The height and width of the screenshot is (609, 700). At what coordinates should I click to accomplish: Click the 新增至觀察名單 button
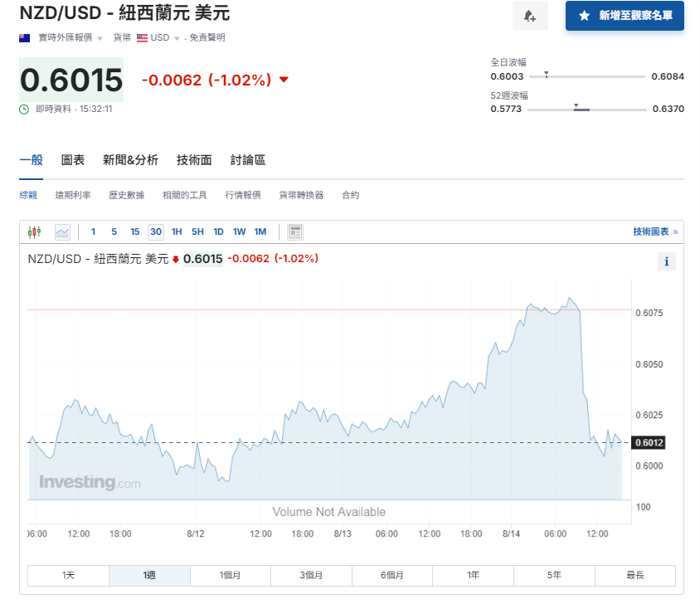pos(625,17)
